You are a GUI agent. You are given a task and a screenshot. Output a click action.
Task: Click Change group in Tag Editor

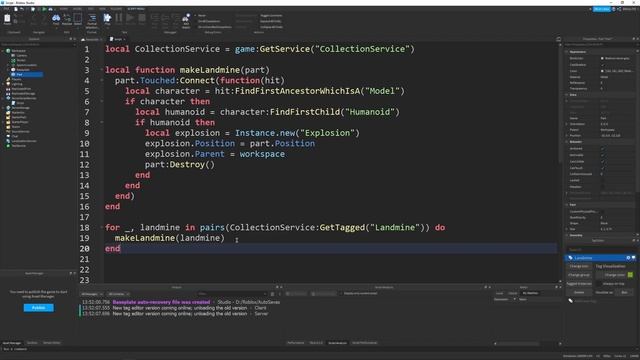click(579, 275)
